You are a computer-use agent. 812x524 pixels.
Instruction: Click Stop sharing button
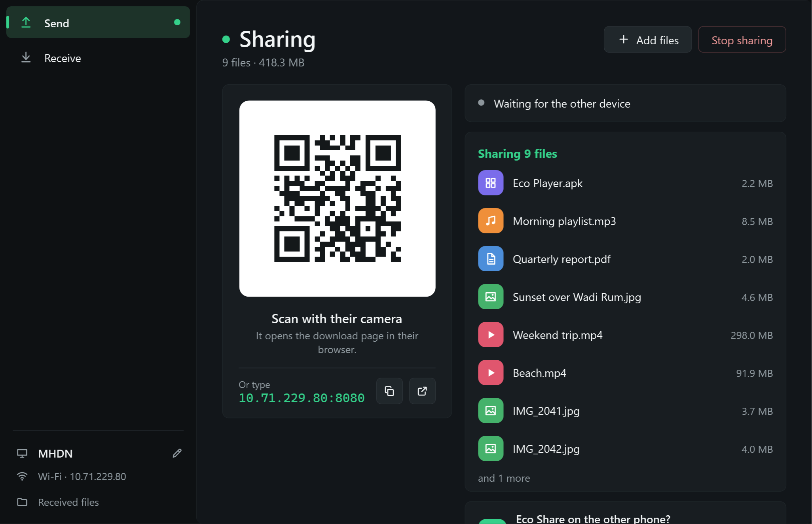pos(742,40)
